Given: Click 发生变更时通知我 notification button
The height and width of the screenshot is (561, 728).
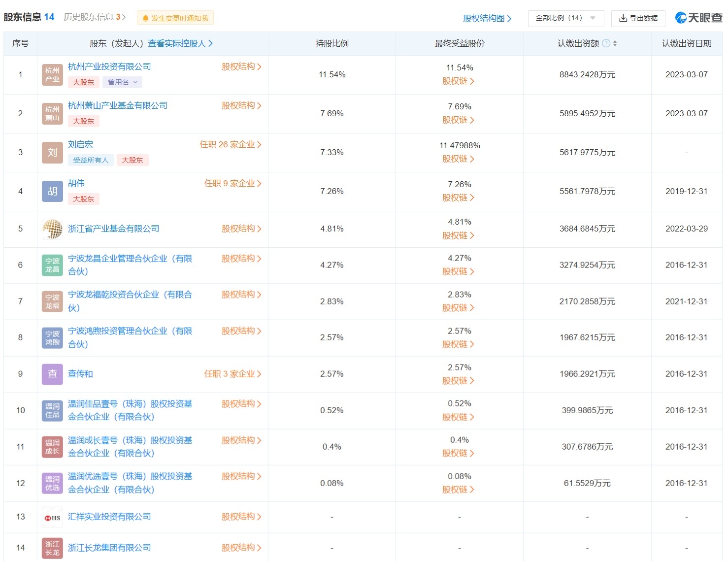Looking at the screenshot, I should pyautogui.click(x=175, y=18).
